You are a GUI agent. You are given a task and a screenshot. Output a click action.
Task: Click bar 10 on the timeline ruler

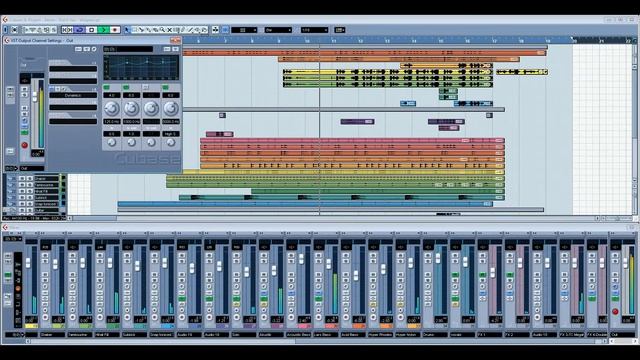click(307, 41)
